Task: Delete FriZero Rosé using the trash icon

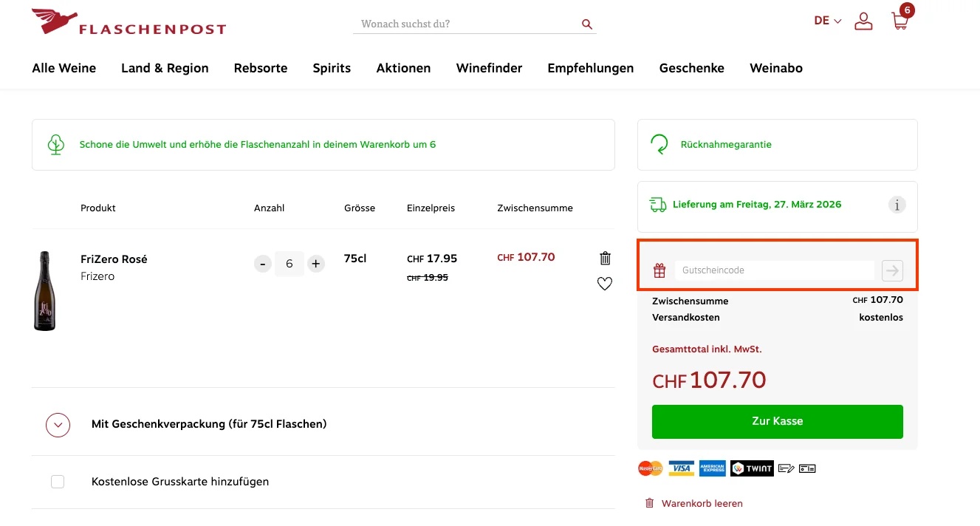Action: click(x=605, y=258)
